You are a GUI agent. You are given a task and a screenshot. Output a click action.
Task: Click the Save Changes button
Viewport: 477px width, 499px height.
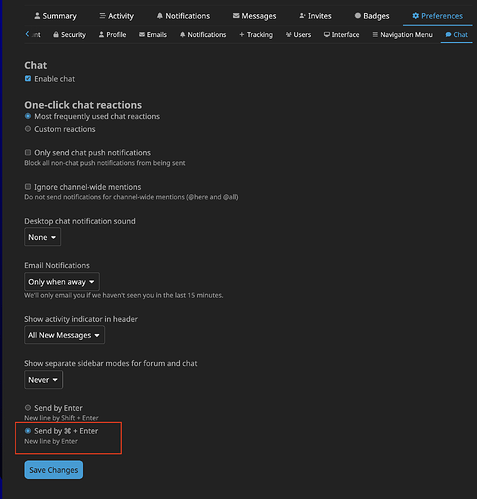54,470
